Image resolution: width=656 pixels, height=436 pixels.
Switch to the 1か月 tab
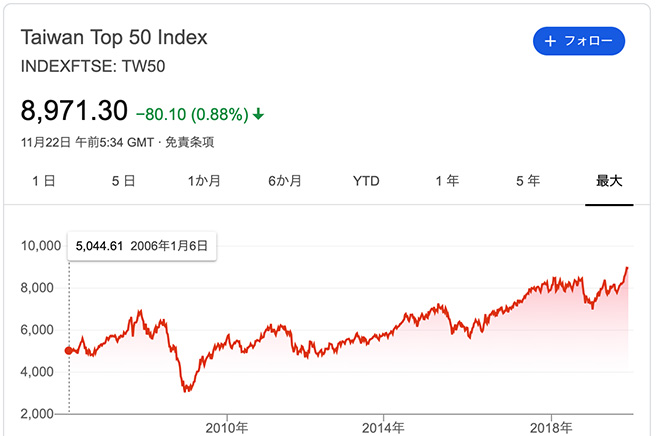(204, 181)
